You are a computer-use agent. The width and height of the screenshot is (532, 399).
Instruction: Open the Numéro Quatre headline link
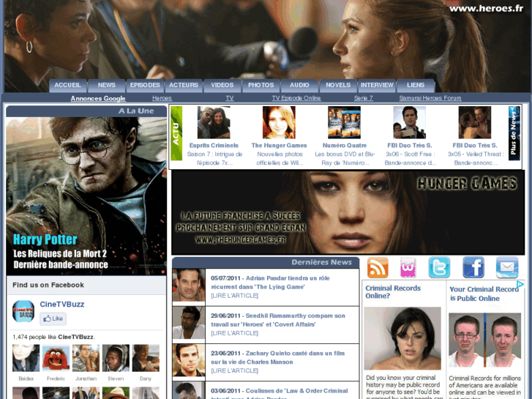coord(345,146)
